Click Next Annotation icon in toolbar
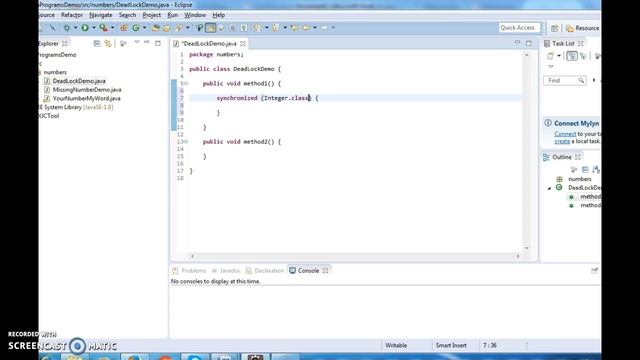Screen dimensions: 640x360 click(x=257, y=28)
